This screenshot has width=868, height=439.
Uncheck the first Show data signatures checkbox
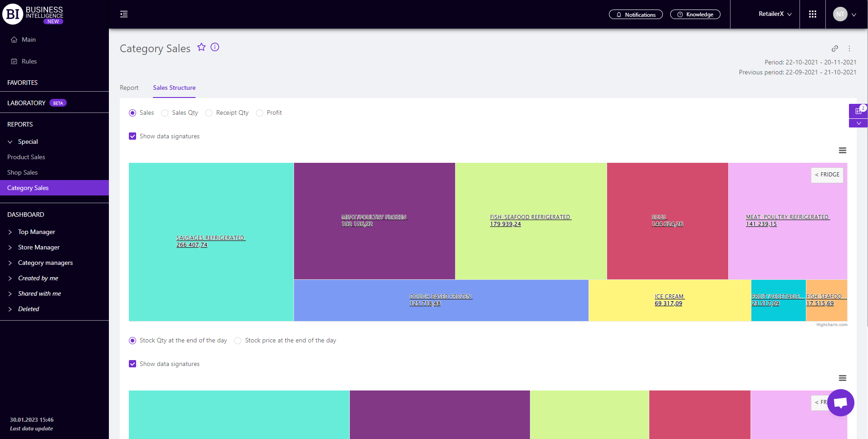132,137
